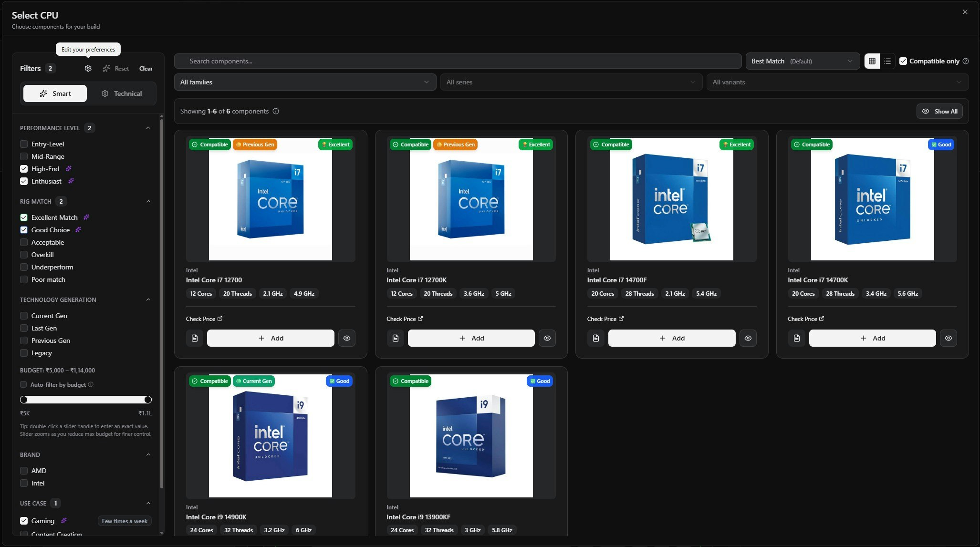Open details document icon for Core i7 14700F
The width and height of the screenshot is (980, 547).
596,338
